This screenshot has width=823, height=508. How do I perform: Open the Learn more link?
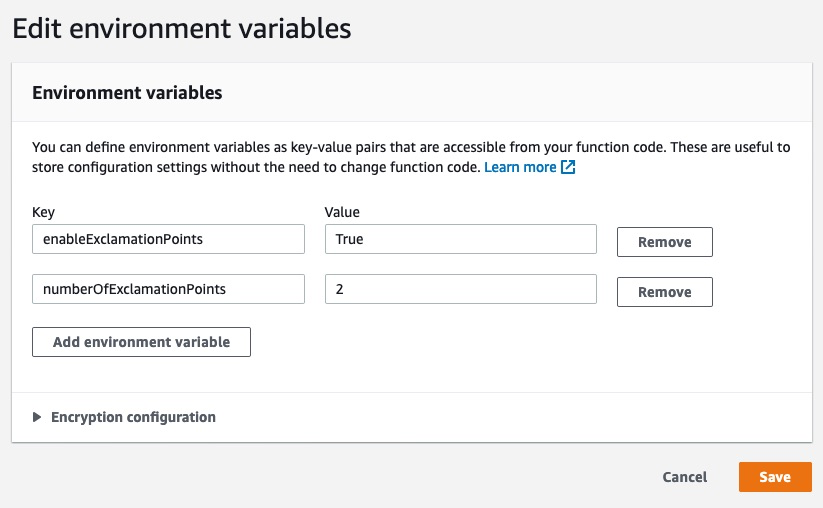(520, 167)
